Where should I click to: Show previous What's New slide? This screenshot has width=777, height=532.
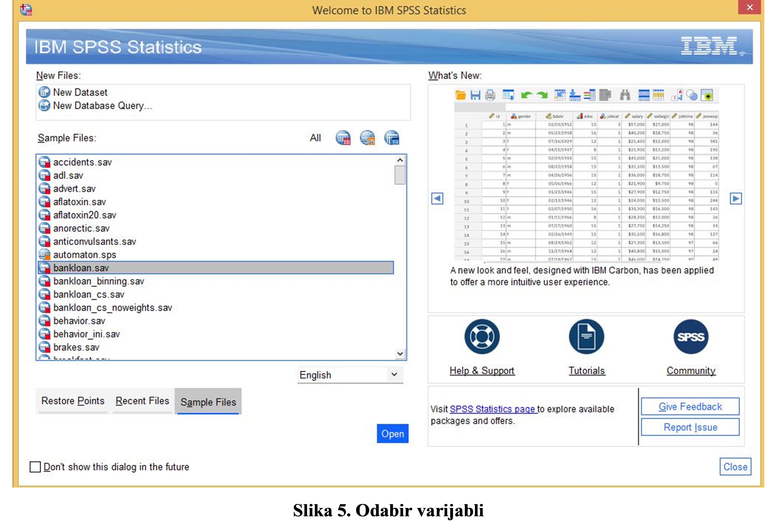point(437,198)
